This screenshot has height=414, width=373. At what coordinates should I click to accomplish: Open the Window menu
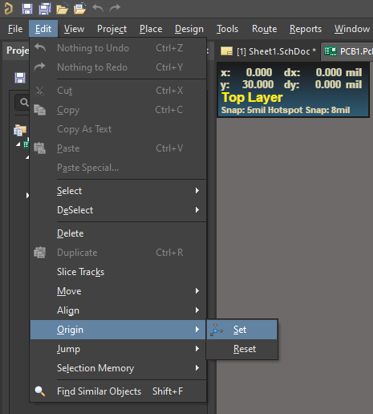click(x=352, y=29)
